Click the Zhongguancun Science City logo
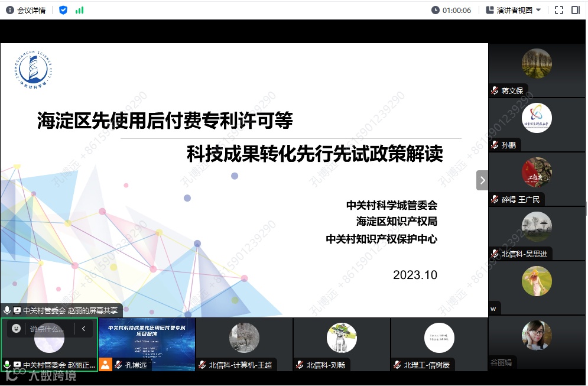 [33, 69]
